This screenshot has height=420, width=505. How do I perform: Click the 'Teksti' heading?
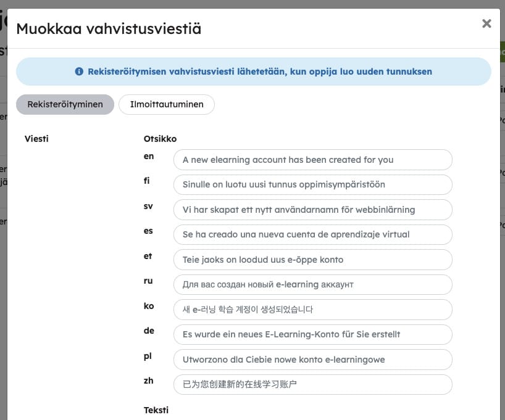tap(156, 410)
